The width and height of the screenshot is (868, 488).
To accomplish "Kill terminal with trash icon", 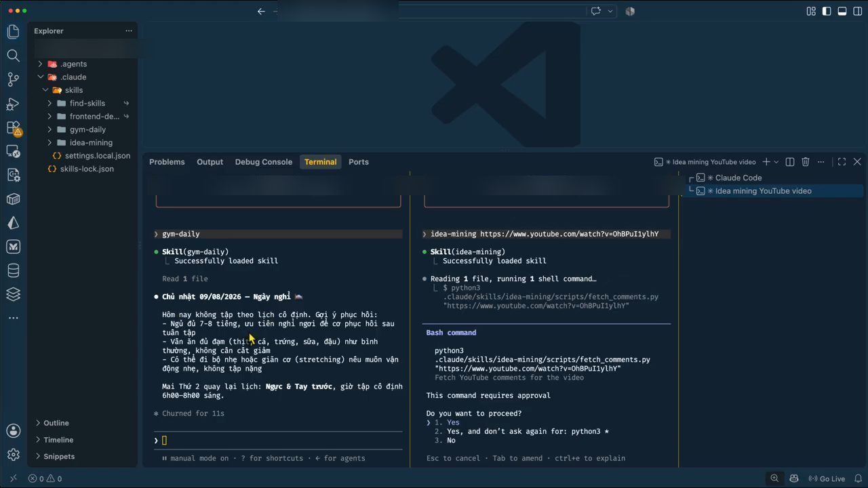I will [x=806, y=162].
